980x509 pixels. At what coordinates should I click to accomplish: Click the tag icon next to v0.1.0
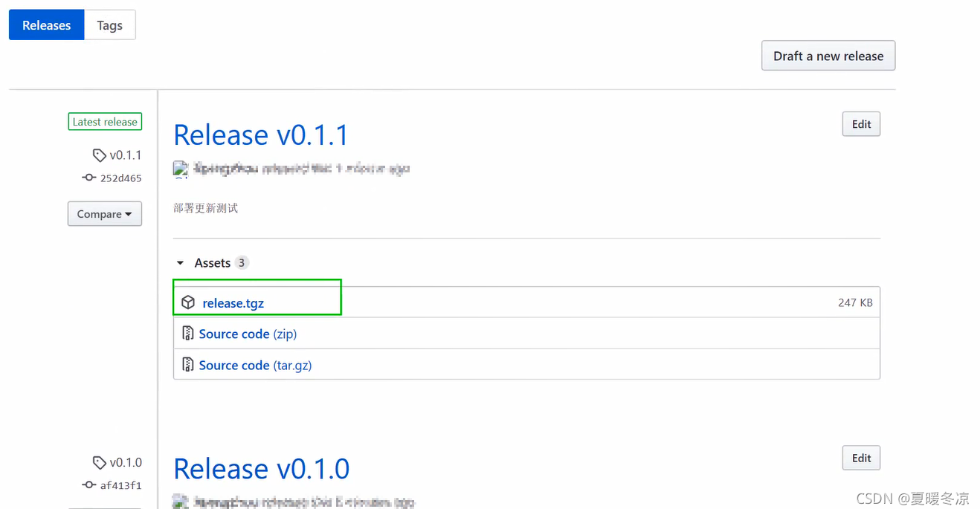click(x=99, y=463)
